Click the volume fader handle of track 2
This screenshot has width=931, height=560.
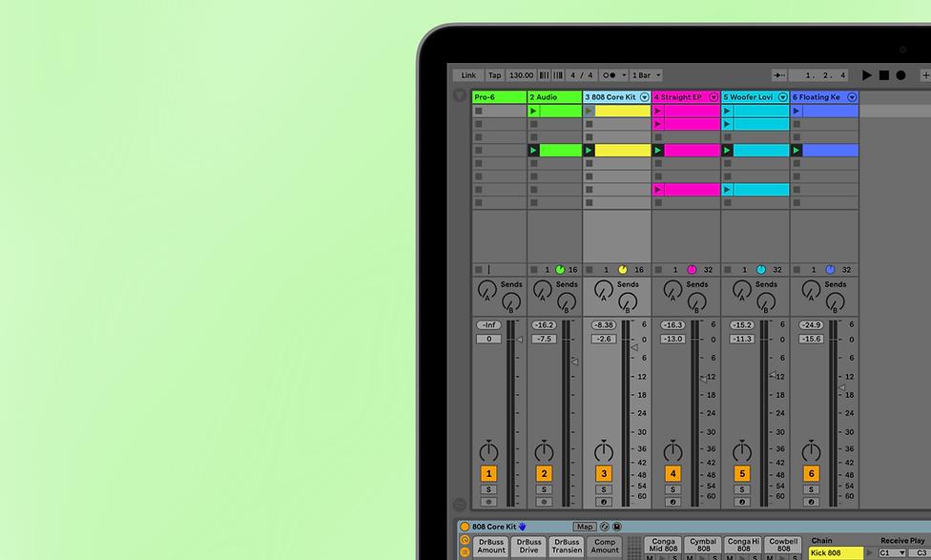pyautogui.click(x=574, y=362)
